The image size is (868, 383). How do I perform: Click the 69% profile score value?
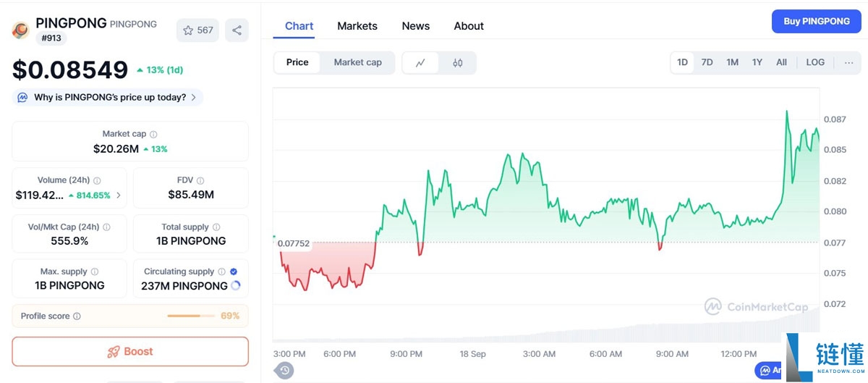(x=230, y=316)
